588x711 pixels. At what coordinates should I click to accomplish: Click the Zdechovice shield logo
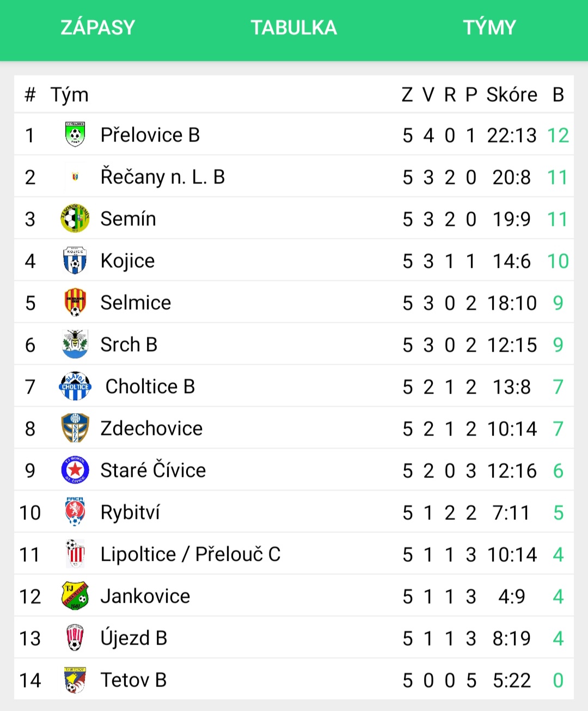(x=75, y=428)
